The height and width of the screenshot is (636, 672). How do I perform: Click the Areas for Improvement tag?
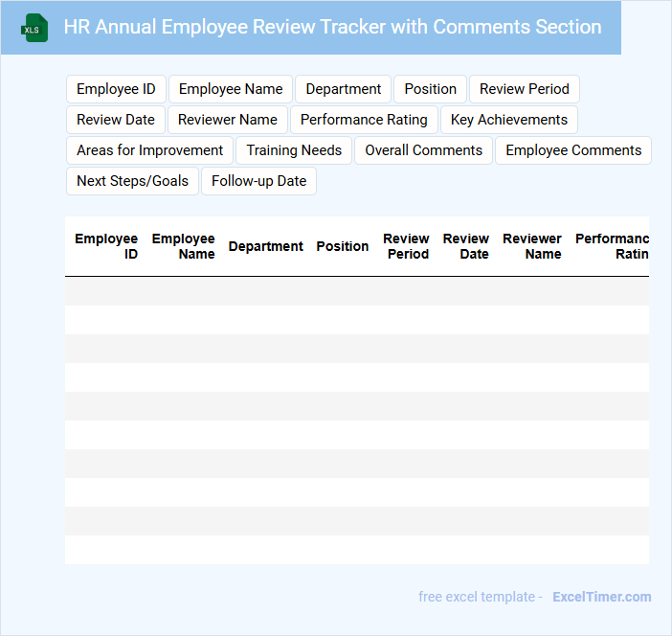[149, 150]
